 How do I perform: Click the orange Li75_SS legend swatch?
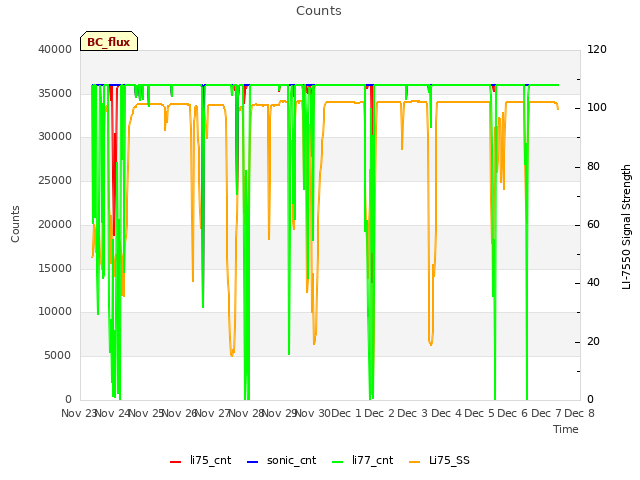pyautogui.click(x=415, y=462)
